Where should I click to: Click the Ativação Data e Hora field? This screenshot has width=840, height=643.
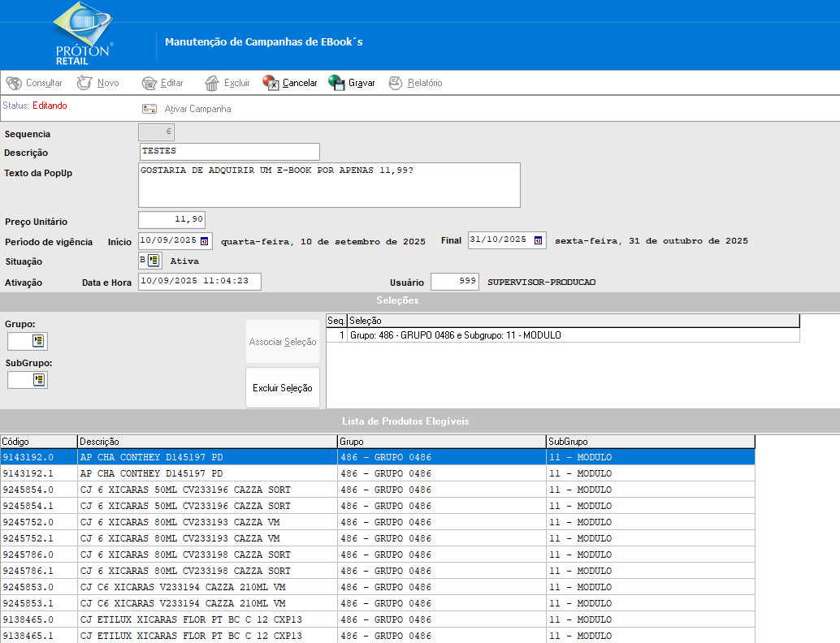(200, 282)
